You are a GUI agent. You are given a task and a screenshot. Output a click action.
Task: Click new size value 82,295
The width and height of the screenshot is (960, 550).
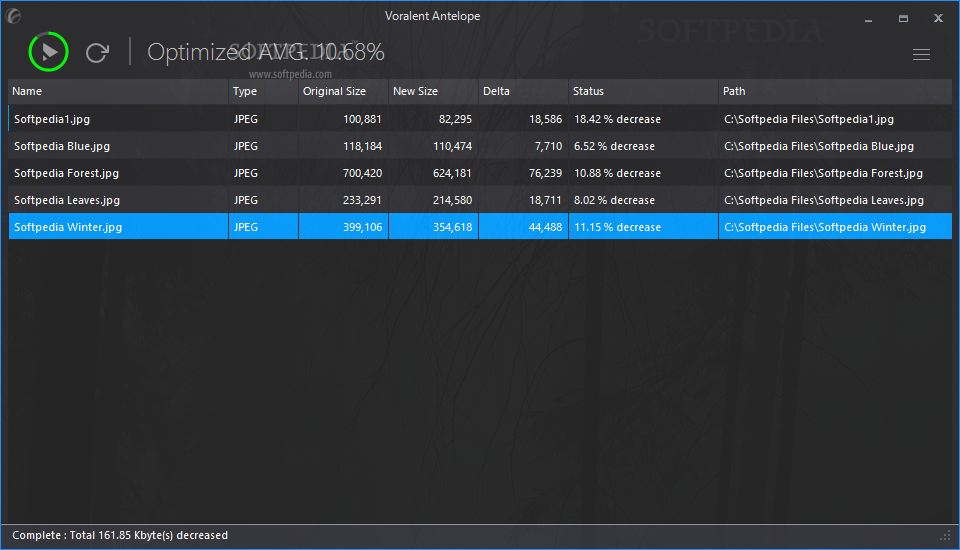[x=455, y=119]
